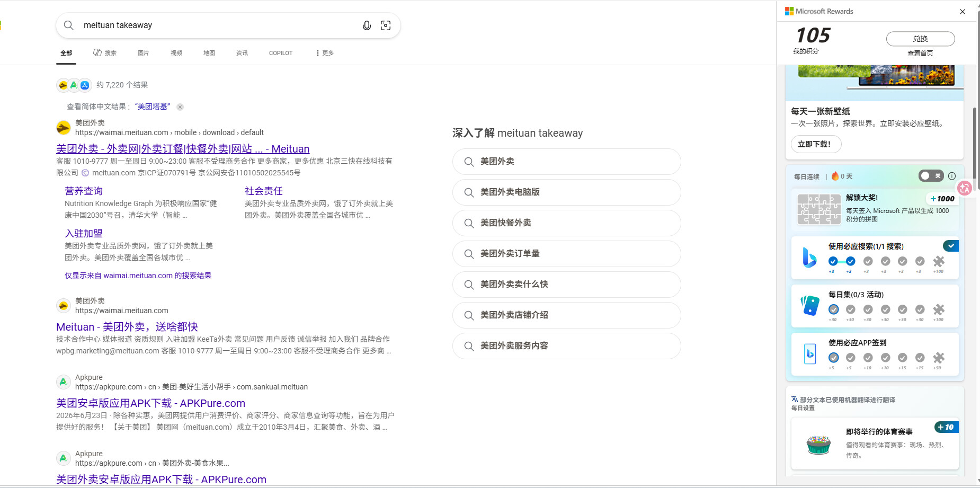Switch to the 搜索 tab
Image resolution: width=980 pixels, height=488 pixels.
[x=105, y=53]
